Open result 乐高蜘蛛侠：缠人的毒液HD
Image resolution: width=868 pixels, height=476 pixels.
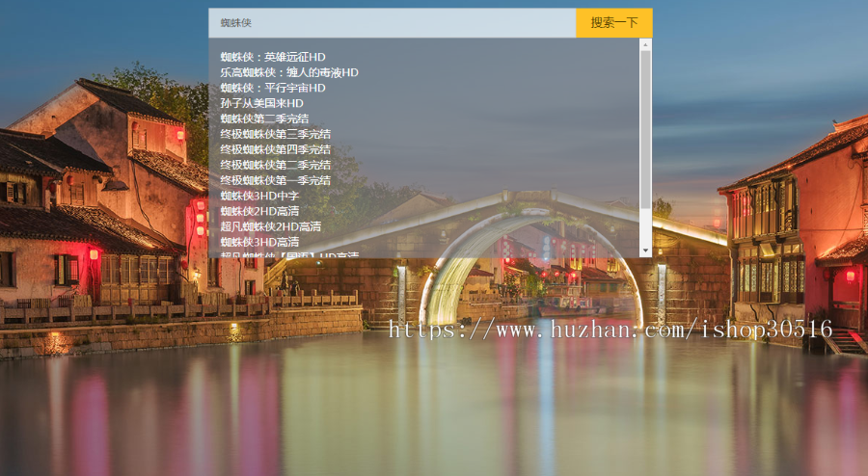point(289,72)
